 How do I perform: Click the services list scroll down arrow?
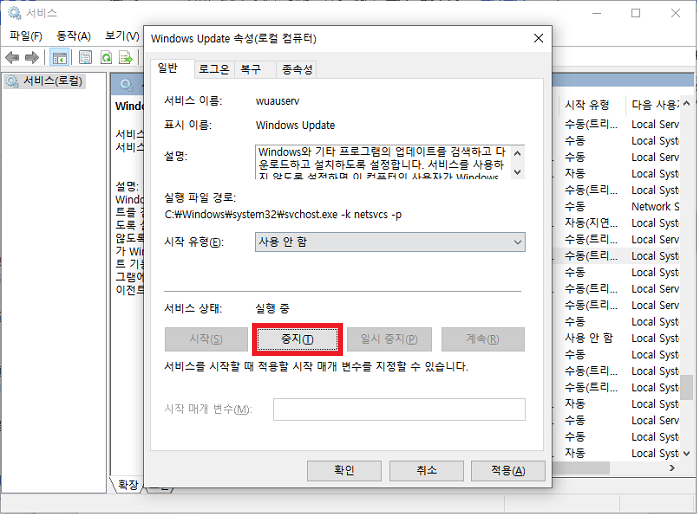[687, 454]
